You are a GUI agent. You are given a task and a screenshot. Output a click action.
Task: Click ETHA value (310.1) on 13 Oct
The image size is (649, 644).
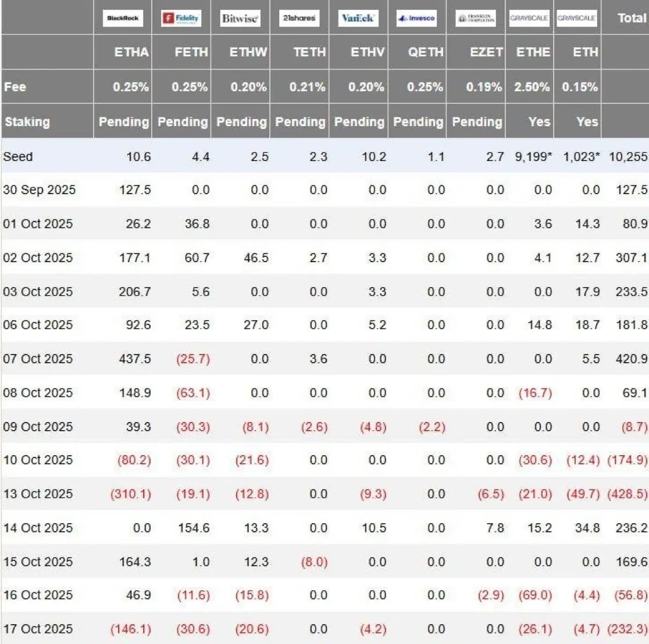tap(131, 494)
